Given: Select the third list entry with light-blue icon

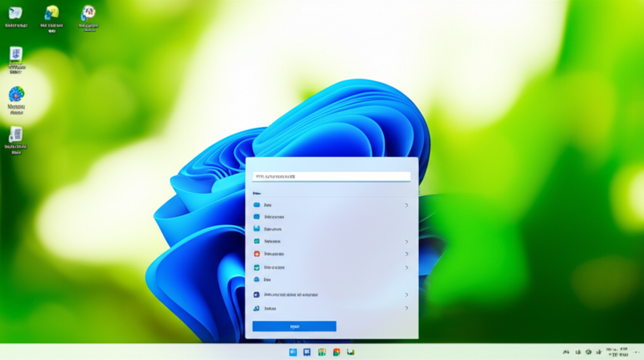Looking at the screenshot, I should pyautogui.click(x=272, y=229).
